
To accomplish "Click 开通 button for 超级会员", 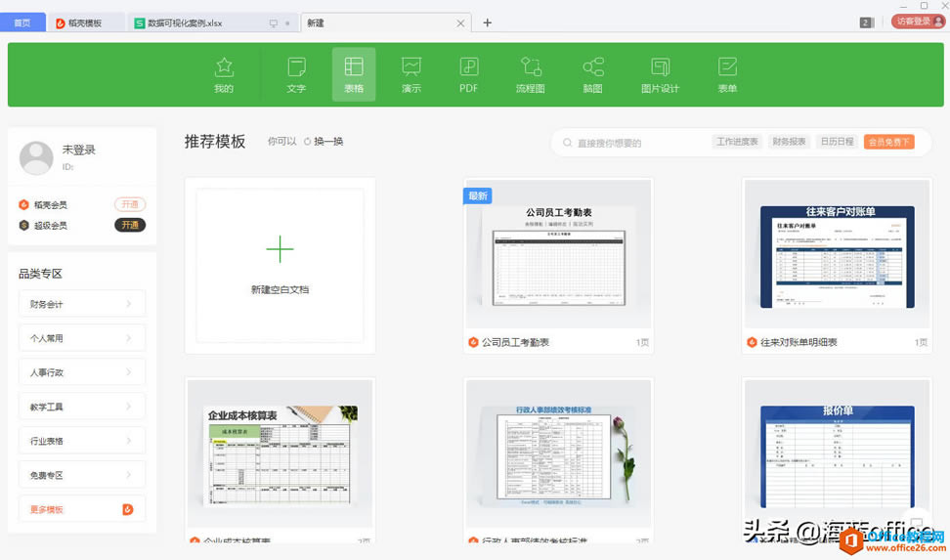I will click(x=130, y=225).
